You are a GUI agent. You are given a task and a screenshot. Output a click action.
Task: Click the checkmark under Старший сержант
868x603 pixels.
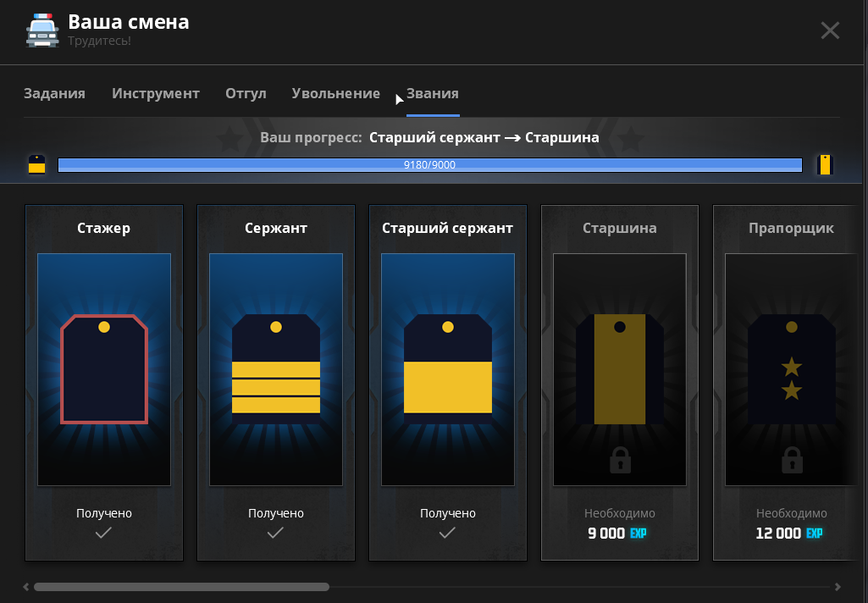pyautogui.click(x=447, y=533)
